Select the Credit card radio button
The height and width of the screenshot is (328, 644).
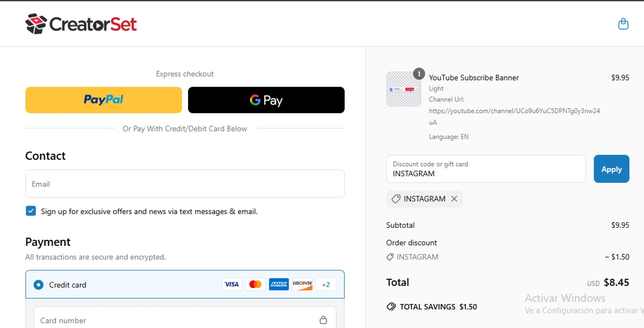39,285
